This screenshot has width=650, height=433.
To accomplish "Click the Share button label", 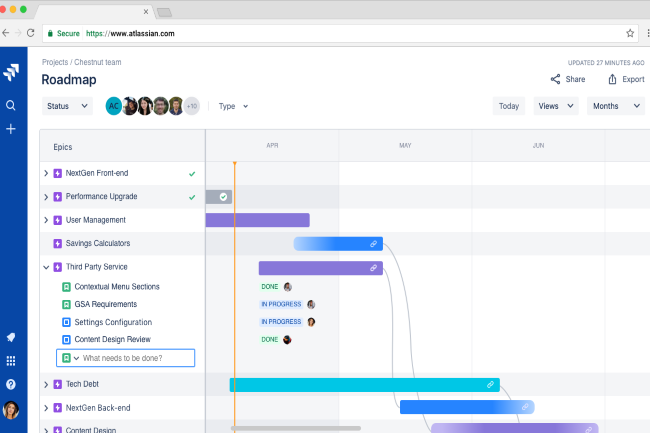I will point(575,79).
